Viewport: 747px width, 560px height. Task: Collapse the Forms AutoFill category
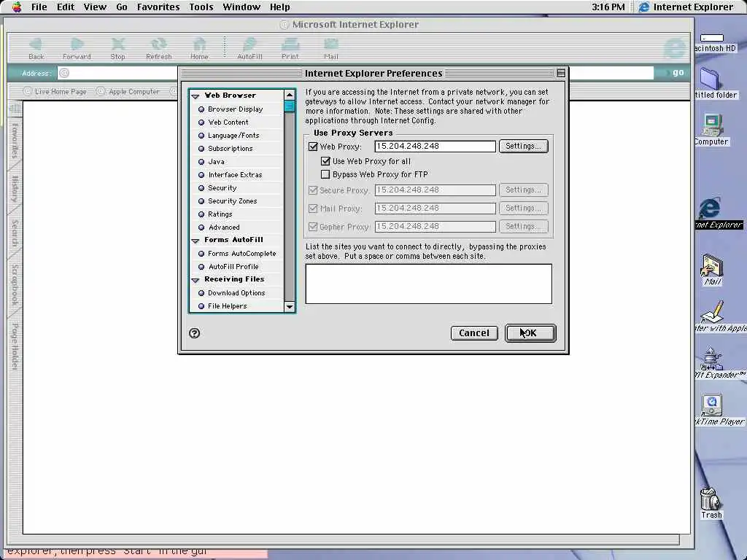(195, 241)
